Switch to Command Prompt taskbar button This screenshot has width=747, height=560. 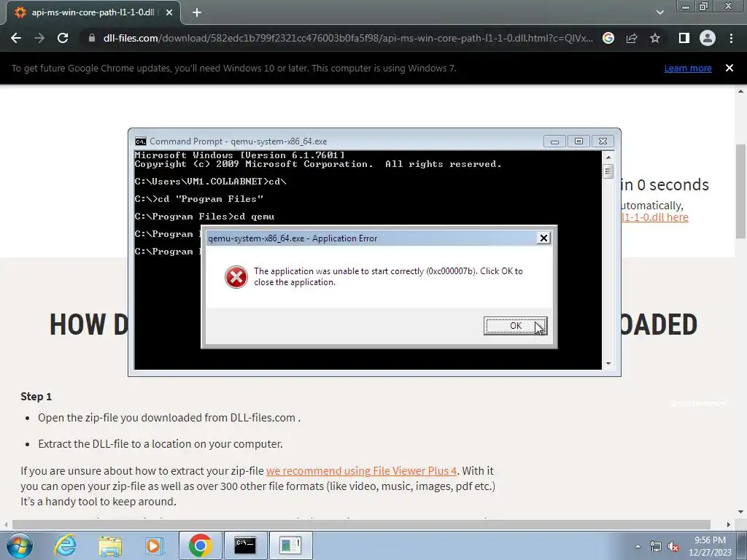(x=245, y=545)
